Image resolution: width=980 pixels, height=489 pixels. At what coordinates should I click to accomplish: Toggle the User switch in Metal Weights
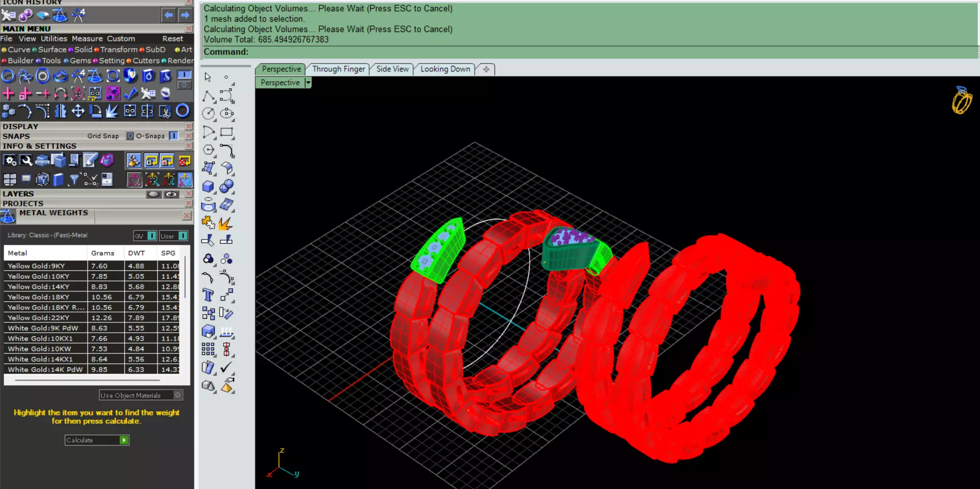pos(183,236)
